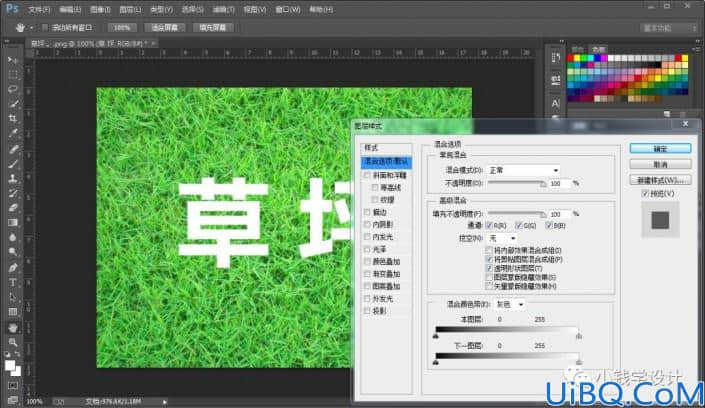Open the History panel icon
Viewport: 705px width, 408px height.
click(556, 58)
